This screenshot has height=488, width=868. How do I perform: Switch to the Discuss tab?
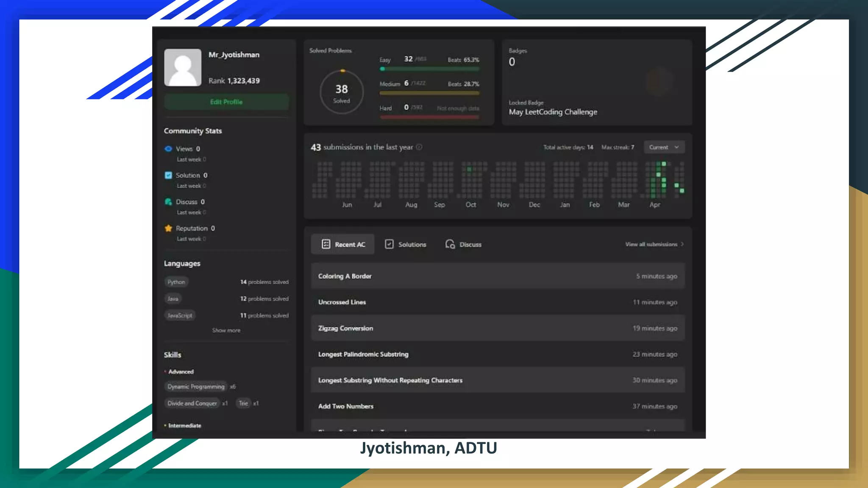click(470, 244)
